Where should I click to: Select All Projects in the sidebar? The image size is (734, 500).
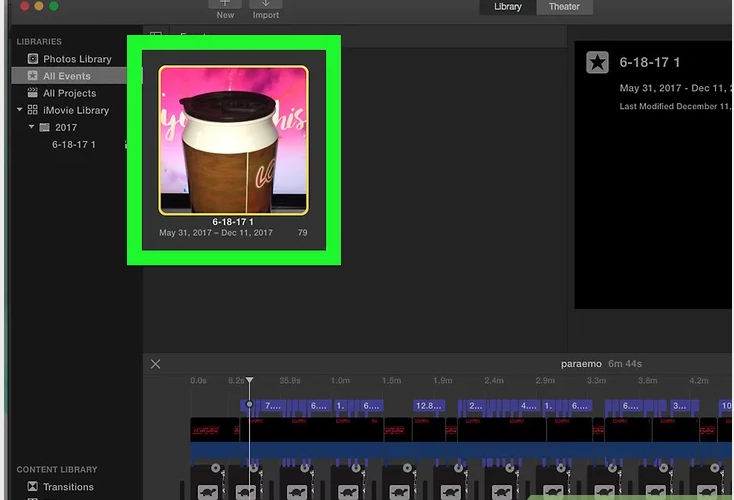click(x=61, y=93)
